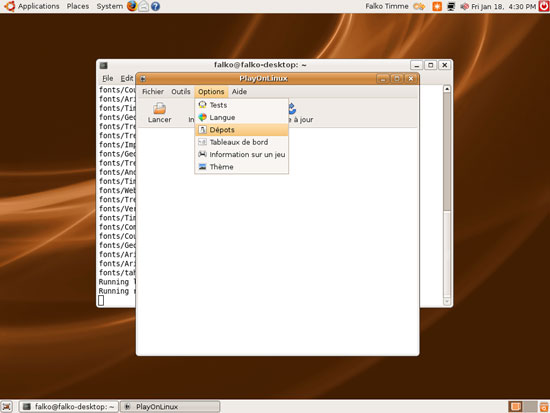Choose Tableaux de bord menu entry
550x413 pixels.
click(242, 142)
